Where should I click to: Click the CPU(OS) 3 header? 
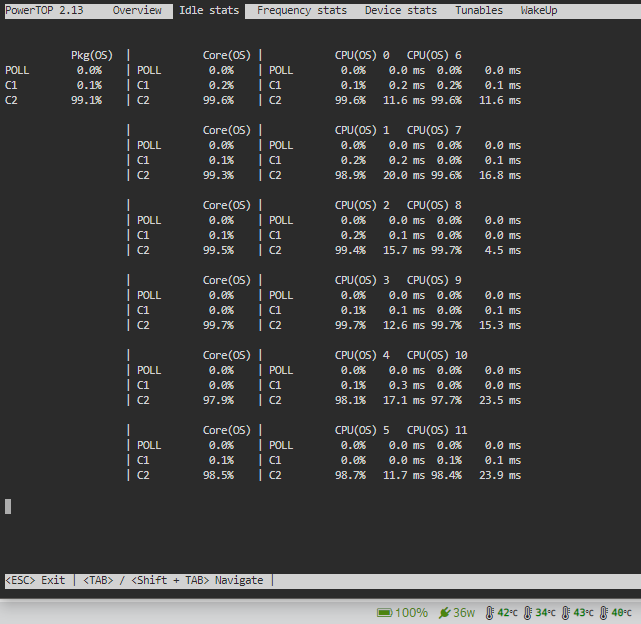click(362, 280)
